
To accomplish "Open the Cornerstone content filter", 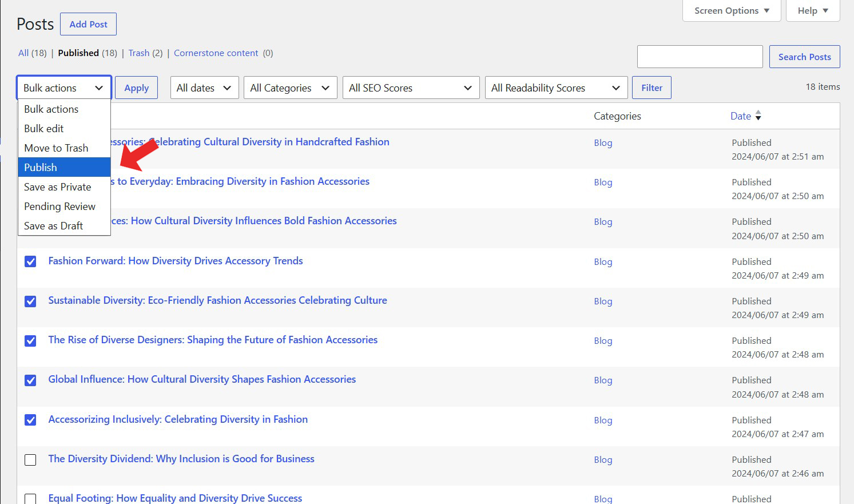I will 216,53.
